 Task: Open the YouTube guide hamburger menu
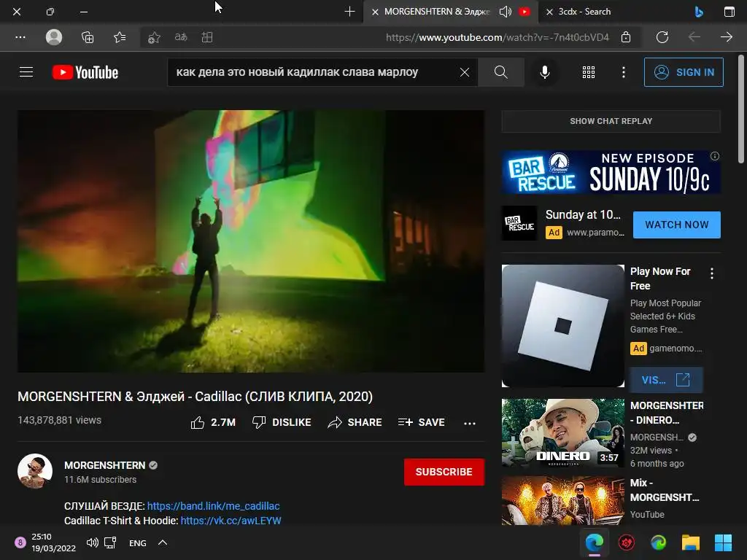pyautogui.click(x=26, y=72)
